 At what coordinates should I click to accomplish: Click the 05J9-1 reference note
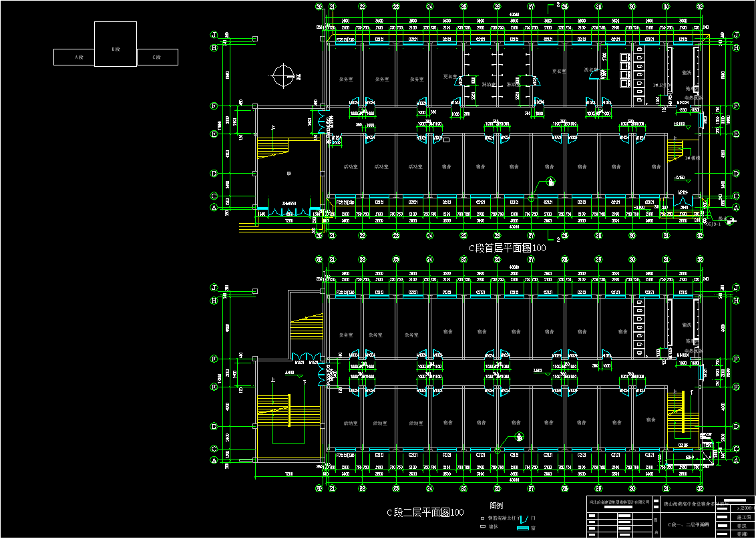(714, 224)
